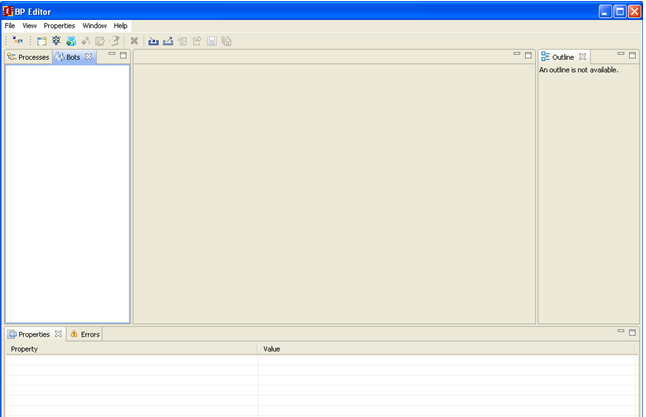
Task: Minimize the Bots/Processes panel
Action: (x=112, y=54)
